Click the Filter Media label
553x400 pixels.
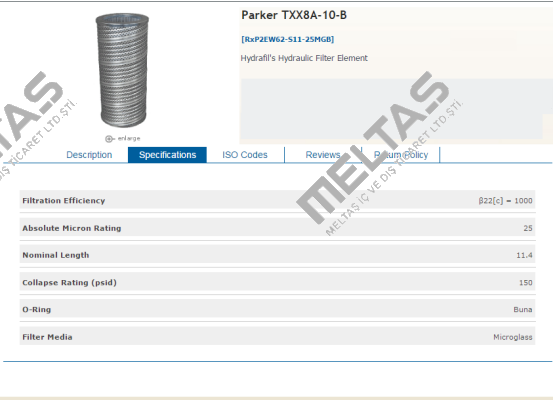pyautogui.click(x=47, y=337)
